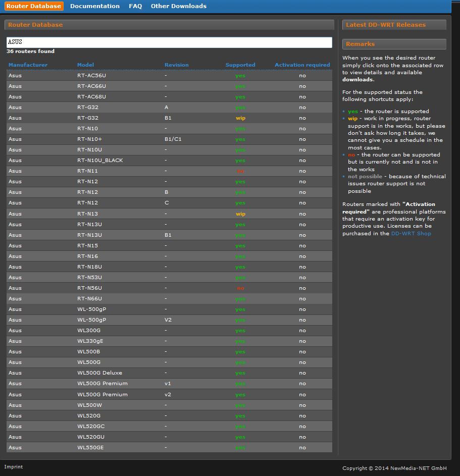Open the RT-N16 router row

169,256
